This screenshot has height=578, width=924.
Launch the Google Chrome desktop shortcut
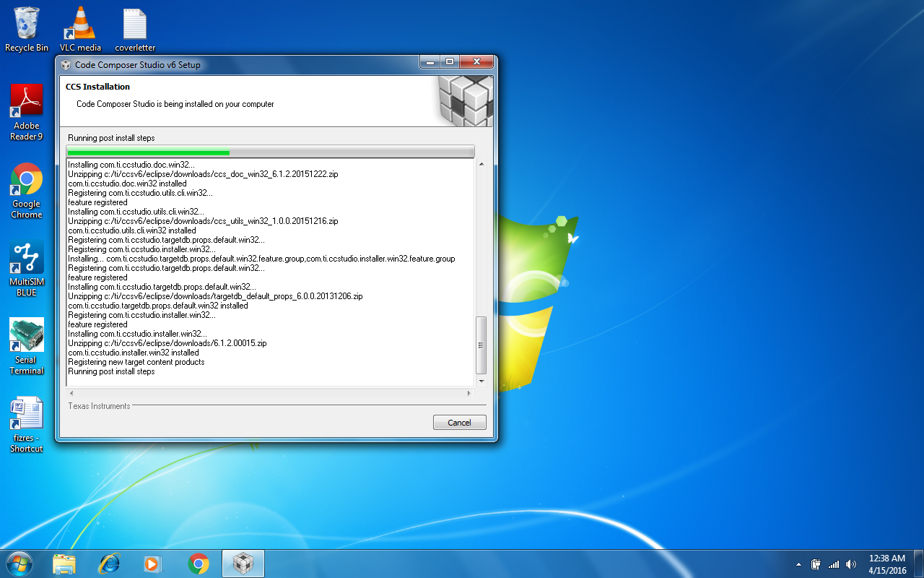[x=27, y=190]
